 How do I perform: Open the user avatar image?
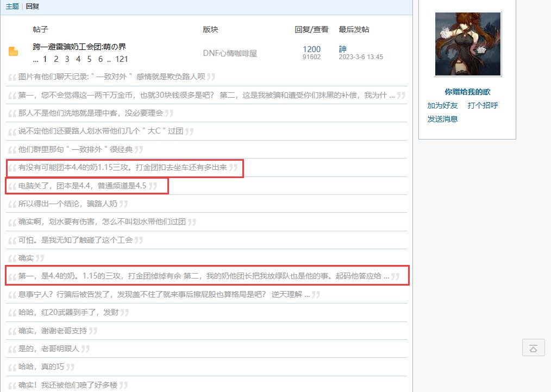(468, 44)
